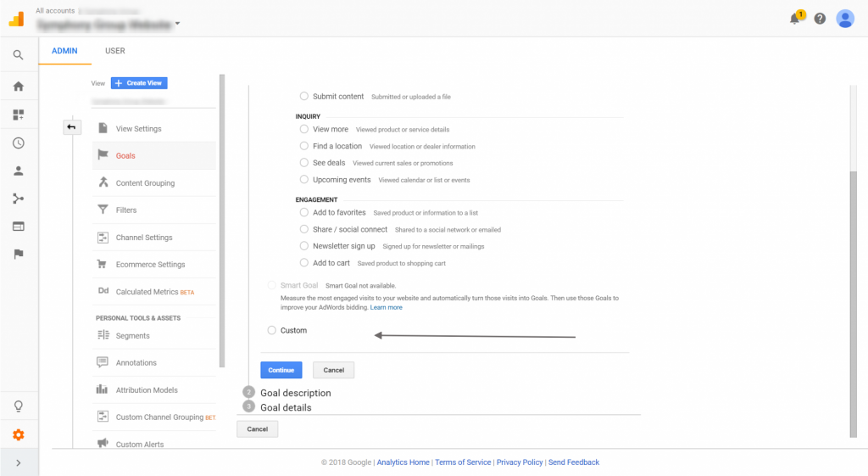Expand the Goal description step

[x=295, y=393]
